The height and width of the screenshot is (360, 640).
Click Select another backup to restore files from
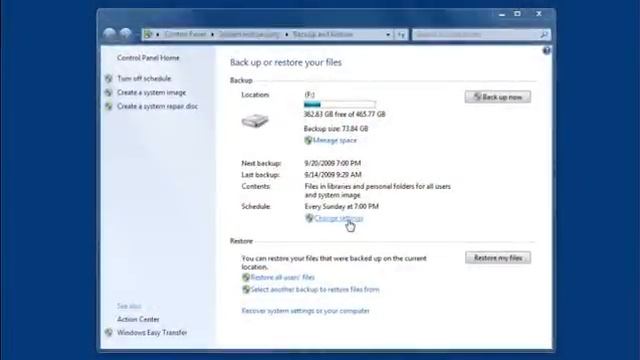click(x=315, y=290)
